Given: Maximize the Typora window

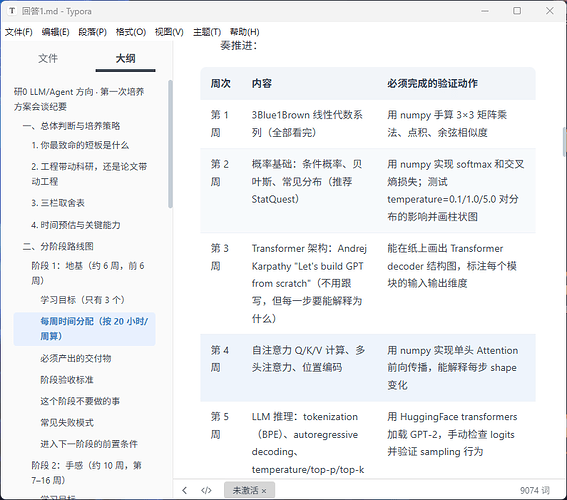Looking at the screenshot, I should tap(517, 11).
